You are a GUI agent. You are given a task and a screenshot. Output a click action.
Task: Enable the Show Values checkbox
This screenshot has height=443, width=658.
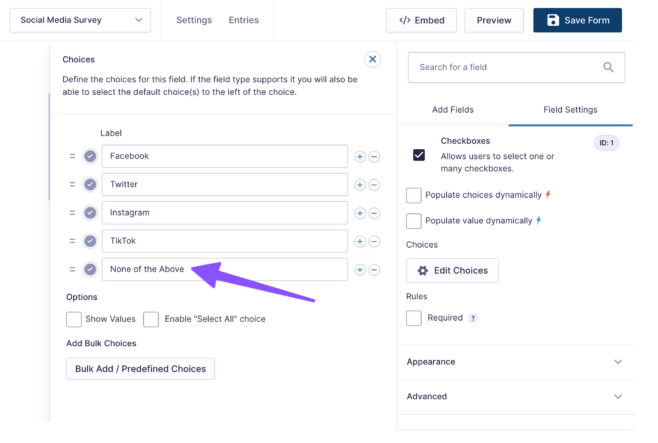point(74,319)
